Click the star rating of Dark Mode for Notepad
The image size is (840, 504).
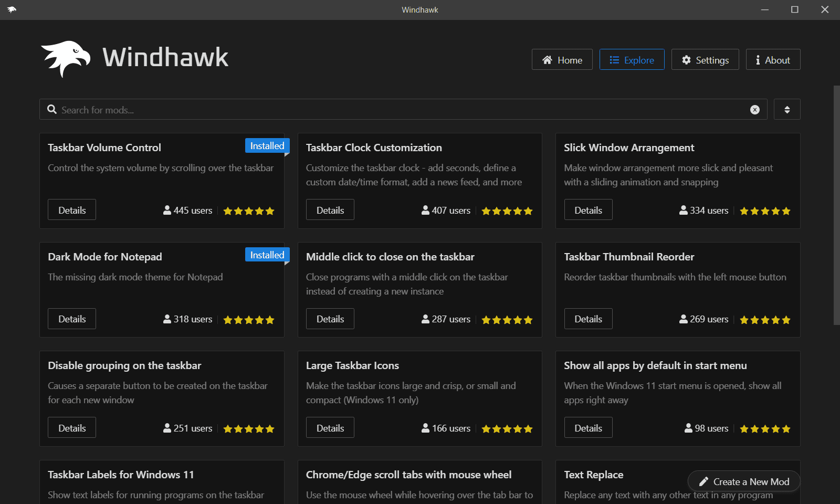coord(249,320)
